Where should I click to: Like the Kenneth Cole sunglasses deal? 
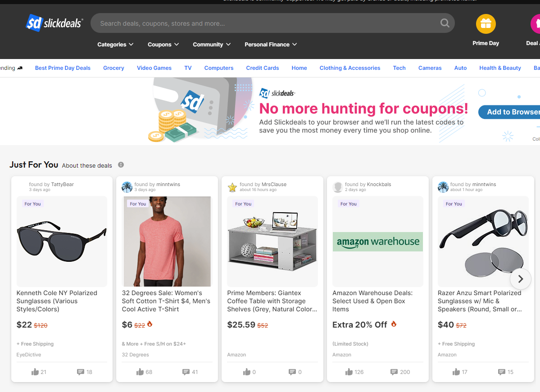click(35, 372)
